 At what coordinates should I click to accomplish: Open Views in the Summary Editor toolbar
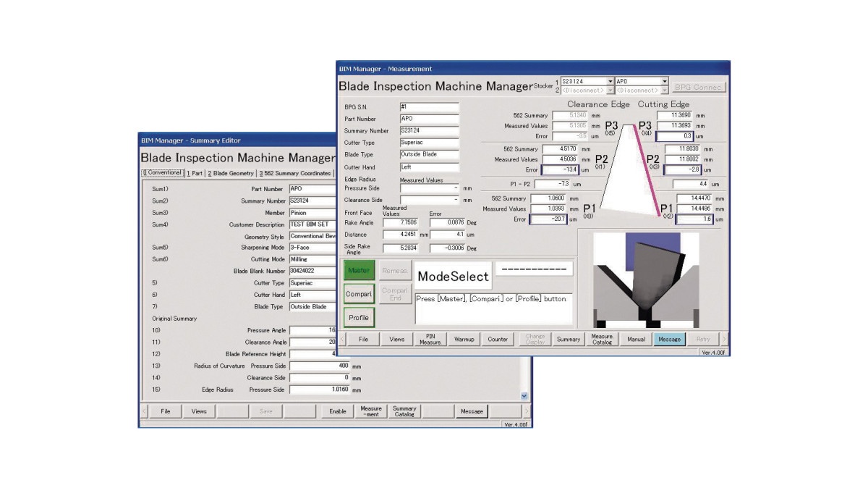point(199,411)
